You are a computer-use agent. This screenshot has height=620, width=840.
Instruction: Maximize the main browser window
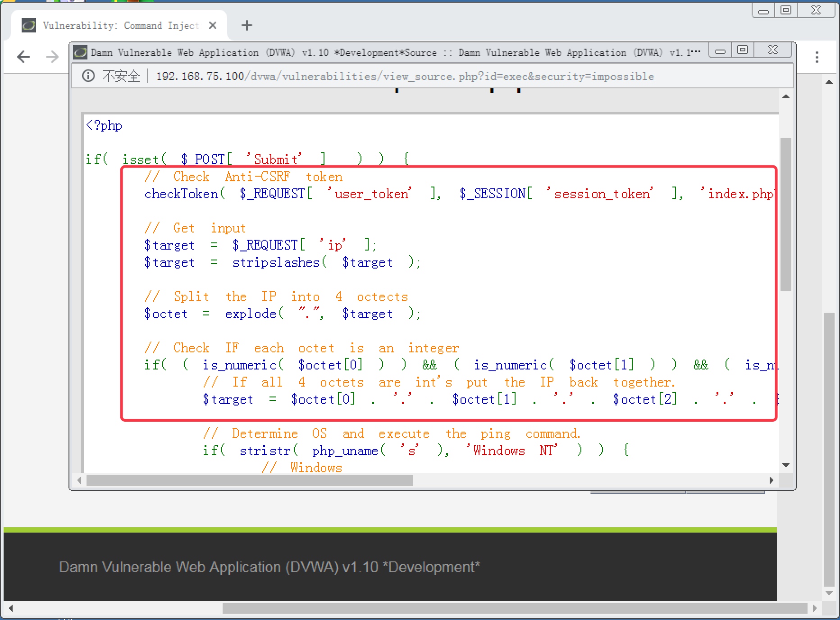tap(786, 10)
